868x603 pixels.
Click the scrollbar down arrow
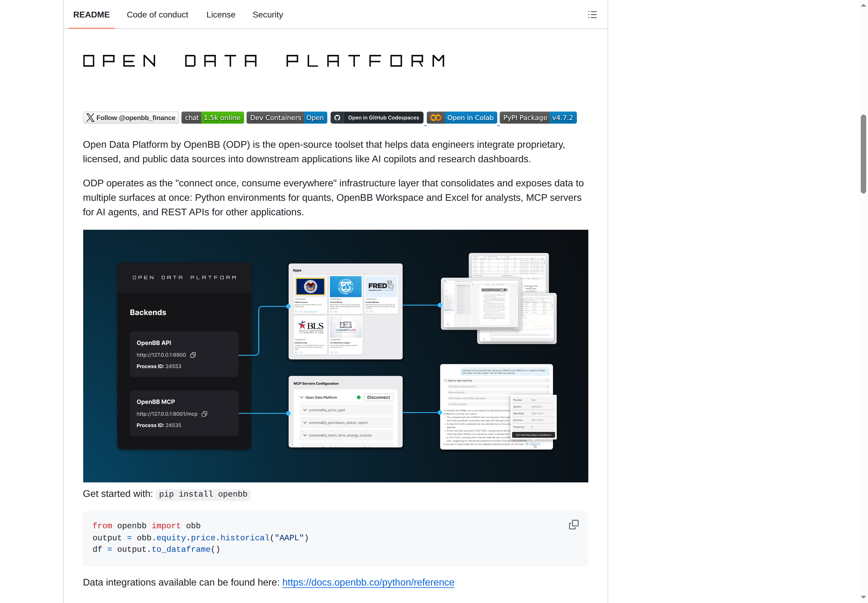tap(863, 597)
